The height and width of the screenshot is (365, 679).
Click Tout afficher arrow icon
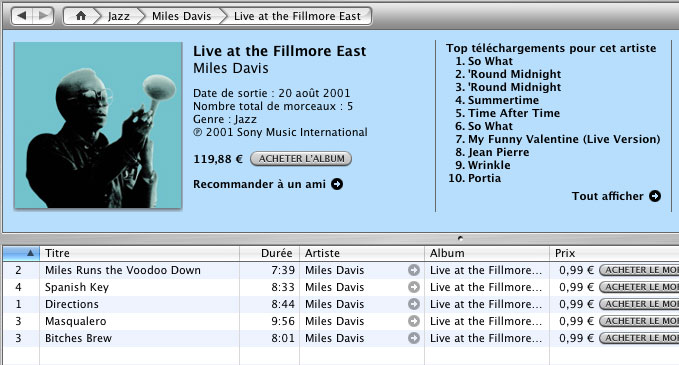655,196
